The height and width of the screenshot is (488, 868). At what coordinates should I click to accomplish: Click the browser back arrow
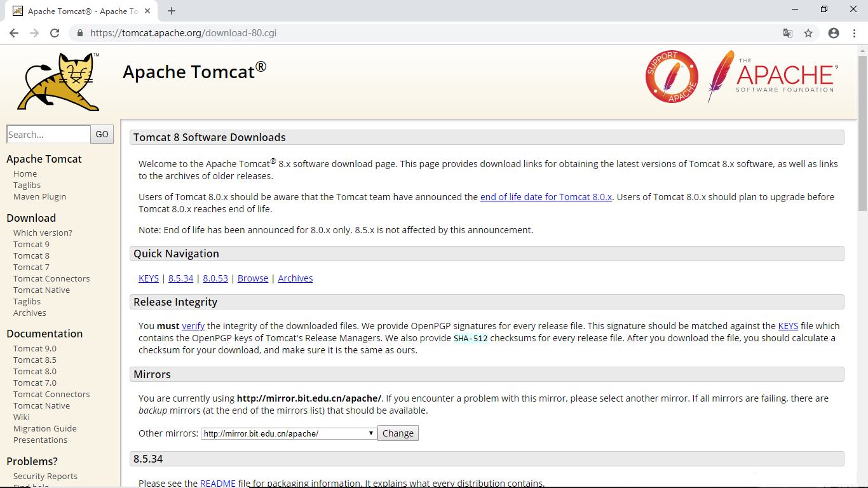(x=14, y=33)
